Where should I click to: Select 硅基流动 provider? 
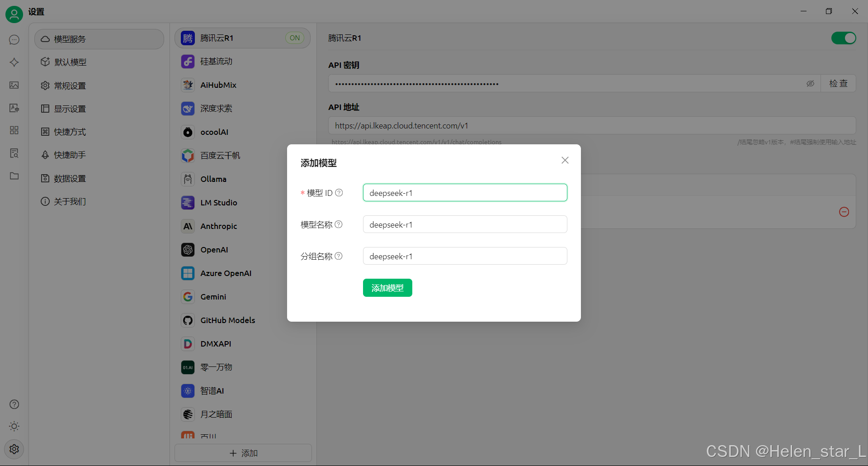[x=242, y=62]
